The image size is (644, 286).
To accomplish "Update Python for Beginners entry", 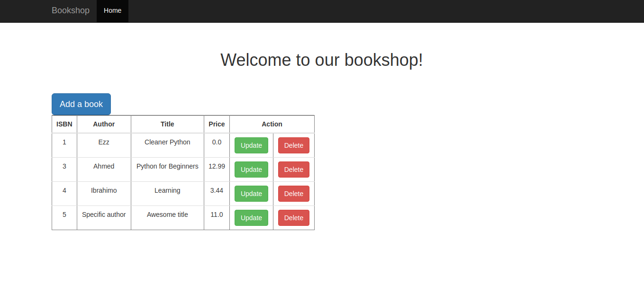I will pos(251,169).
